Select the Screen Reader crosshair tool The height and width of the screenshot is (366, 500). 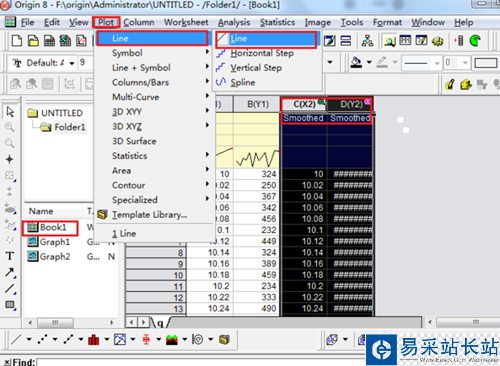(9, 159)
